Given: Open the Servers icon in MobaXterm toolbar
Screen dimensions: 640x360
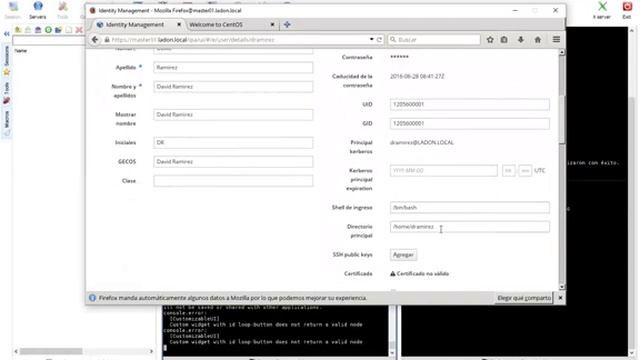Looking at the screenshot, I should point(38,9).
